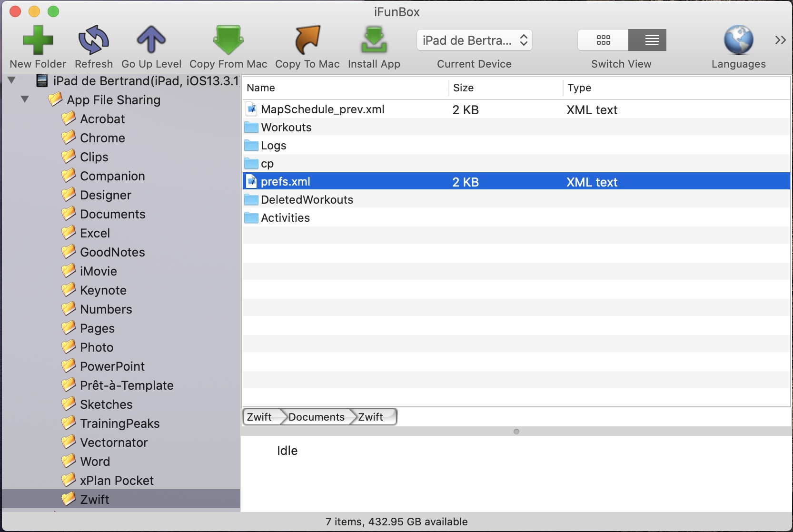Switch to icon grid view
This screenshot has height=532, width=793.
[x=603, y=40]
